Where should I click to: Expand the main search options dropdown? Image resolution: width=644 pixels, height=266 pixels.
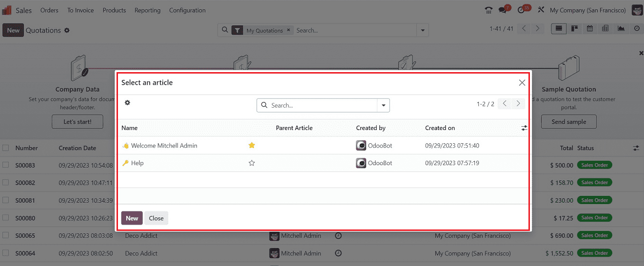click(423, 30)
